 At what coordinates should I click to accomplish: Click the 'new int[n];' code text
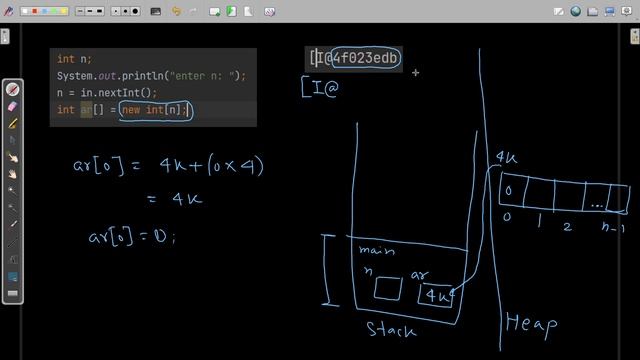[x=155, y=110]
